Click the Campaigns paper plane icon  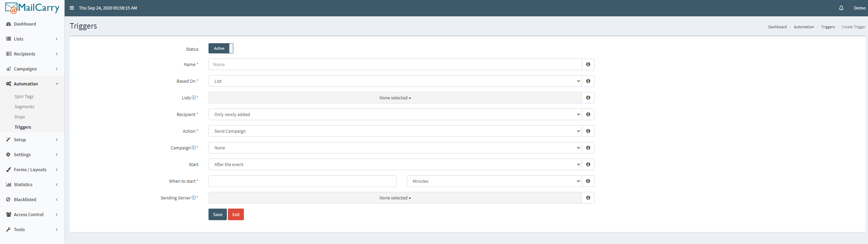(x=9, y=69)
